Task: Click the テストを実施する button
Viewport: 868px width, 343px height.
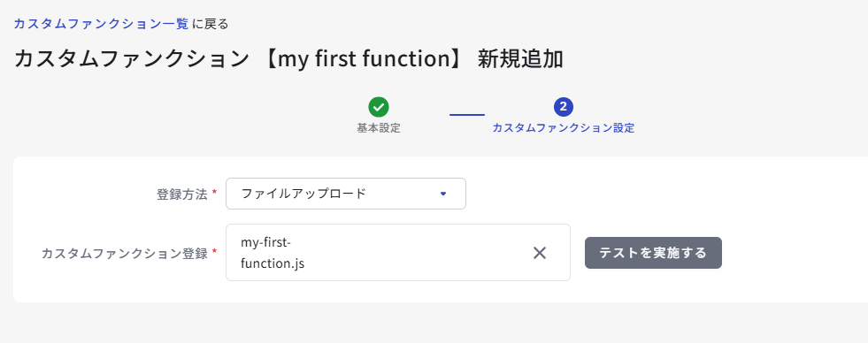Action: point(653,253)
